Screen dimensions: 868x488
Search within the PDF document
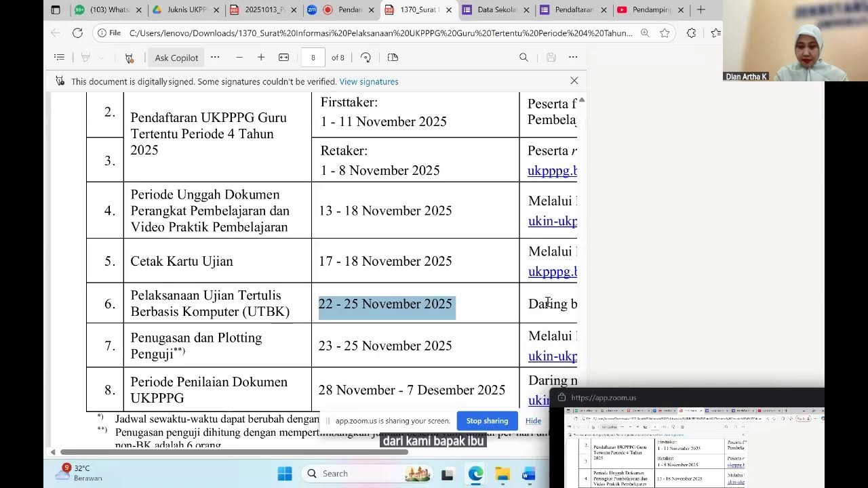point(524,58)
